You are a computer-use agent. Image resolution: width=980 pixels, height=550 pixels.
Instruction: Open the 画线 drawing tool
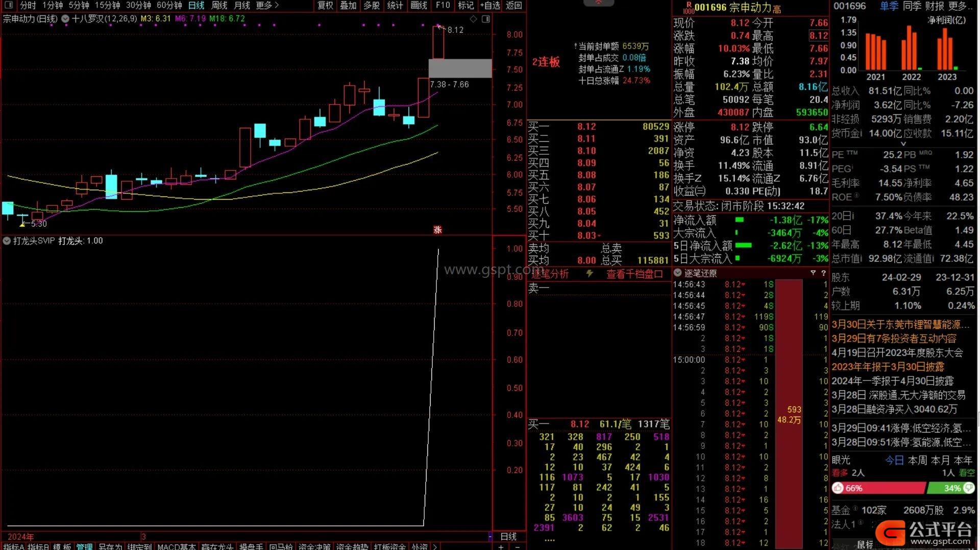tap(419, 5)
